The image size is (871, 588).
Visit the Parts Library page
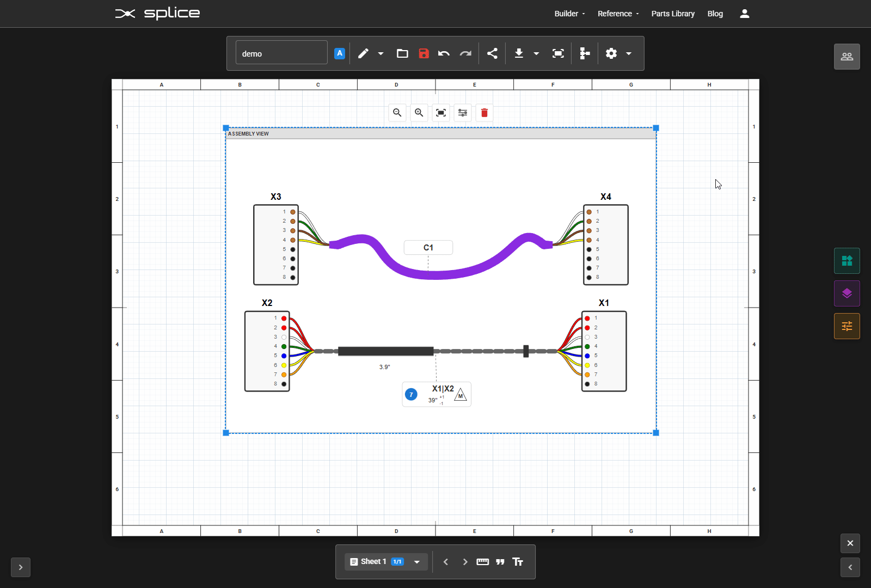(672, 14)
